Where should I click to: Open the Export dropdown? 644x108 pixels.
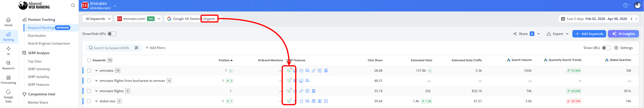click(557, 34)
